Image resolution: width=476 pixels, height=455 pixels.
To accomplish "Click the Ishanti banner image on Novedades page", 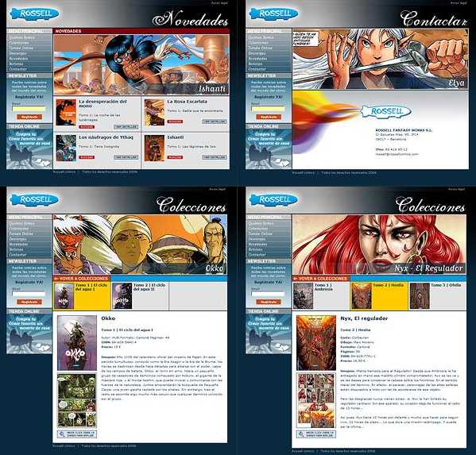I will (141, 64).
